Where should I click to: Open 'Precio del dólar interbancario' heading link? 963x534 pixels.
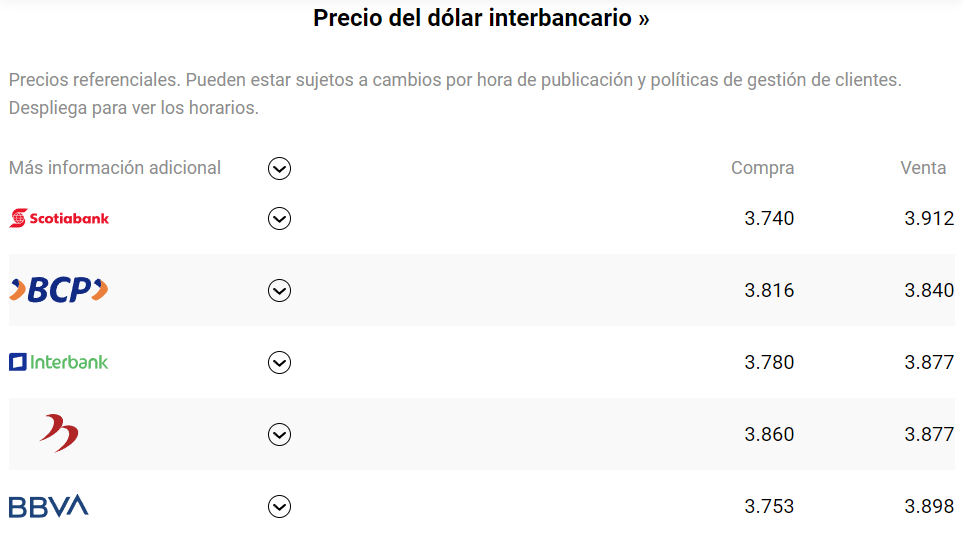tap(481, 18)
